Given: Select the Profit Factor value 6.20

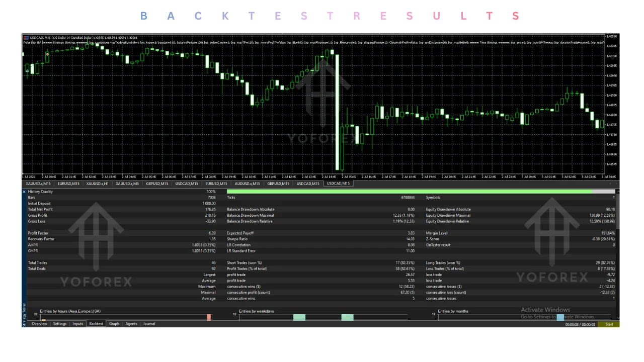Looking at the screenshot, I should point(212,233).
